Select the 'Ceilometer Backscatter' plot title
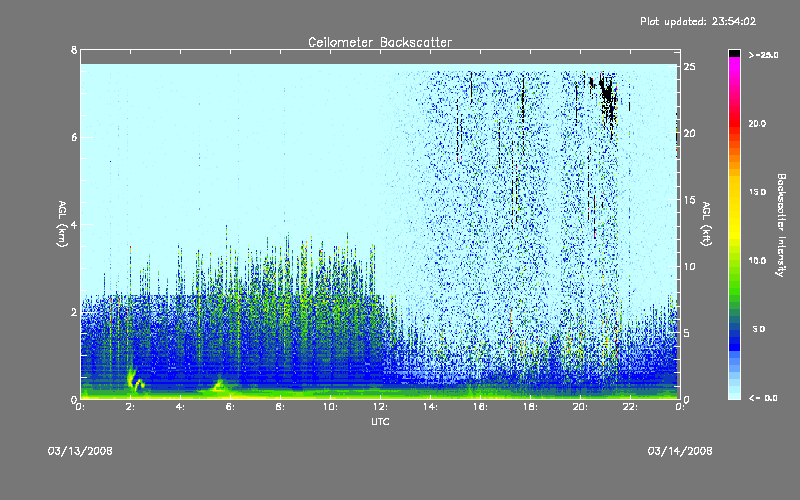This screenshot has width=800, height=500. tap(380, 42)
